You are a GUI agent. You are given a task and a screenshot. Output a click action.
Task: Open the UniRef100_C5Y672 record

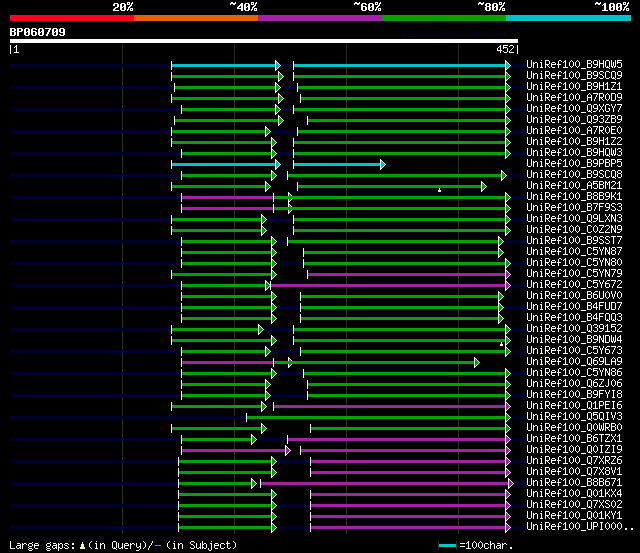coord(574,284)
